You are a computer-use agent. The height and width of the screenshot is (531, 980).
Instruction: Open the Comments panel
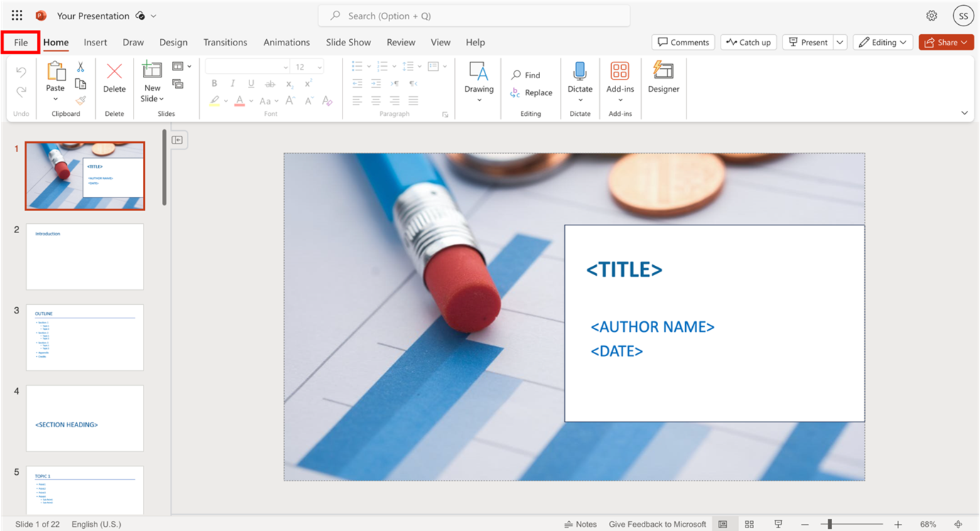(682, 42)
